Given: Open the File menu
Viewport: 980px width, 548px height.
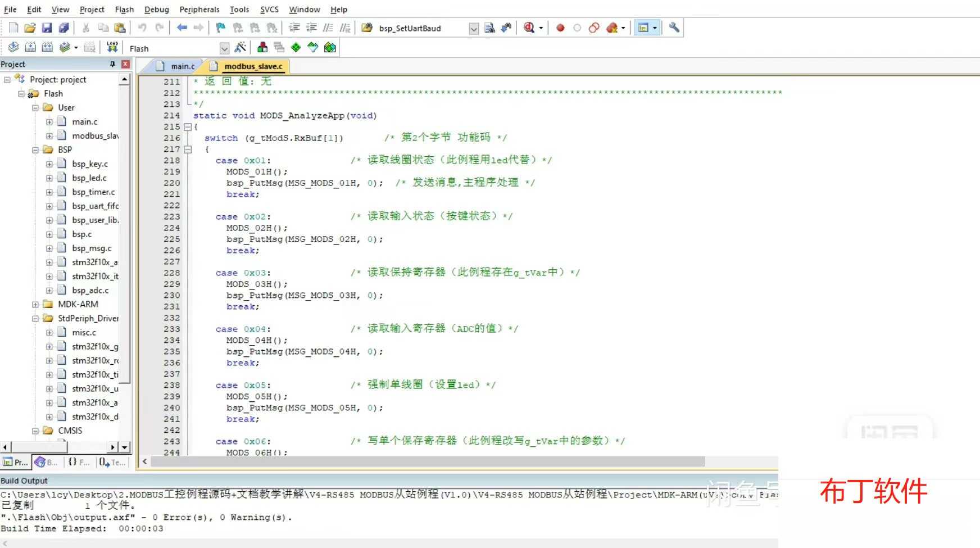Looking at the screenshot, I should tap(10, 10).
